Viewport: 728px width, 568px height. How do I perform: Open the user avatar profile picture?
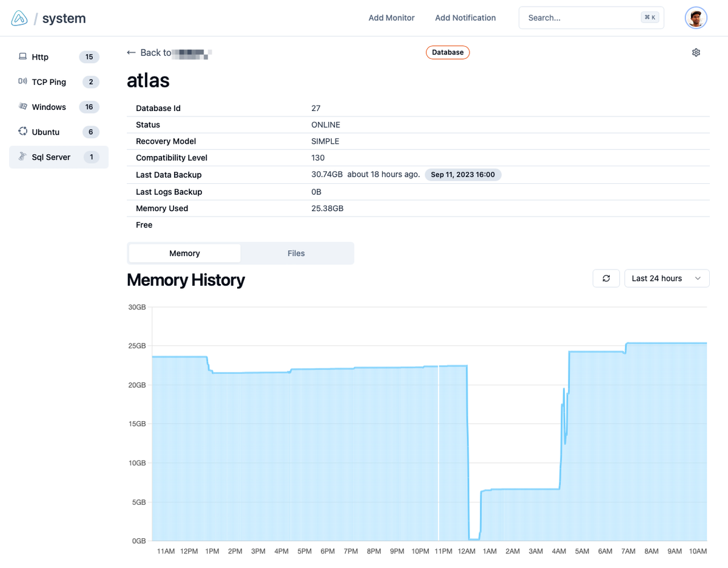pyautogui.click(x=696, y=18)
